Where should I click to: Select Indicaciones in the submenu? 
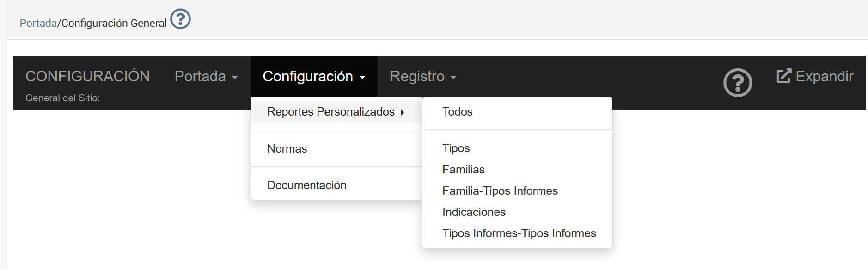tap(474, 212)
